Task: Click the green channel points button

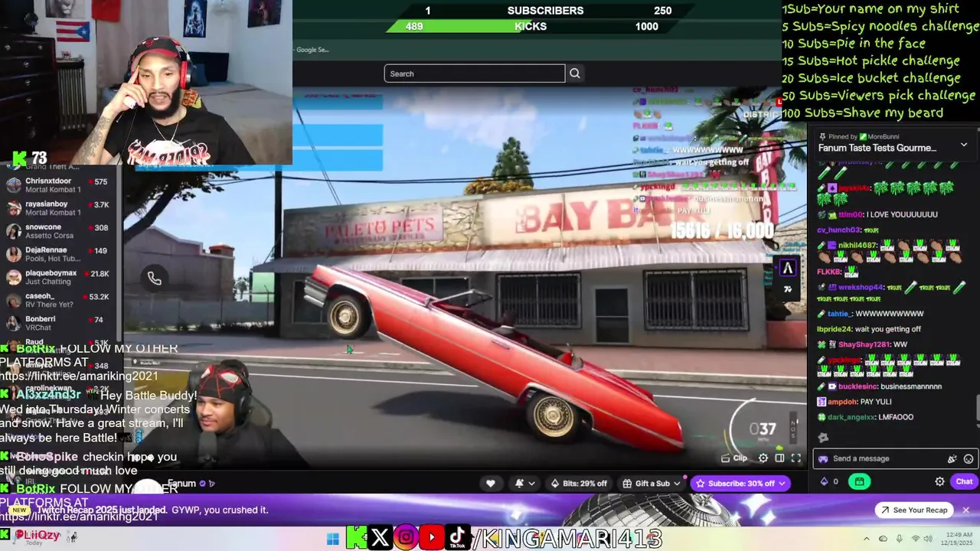Action: point(860,481)
